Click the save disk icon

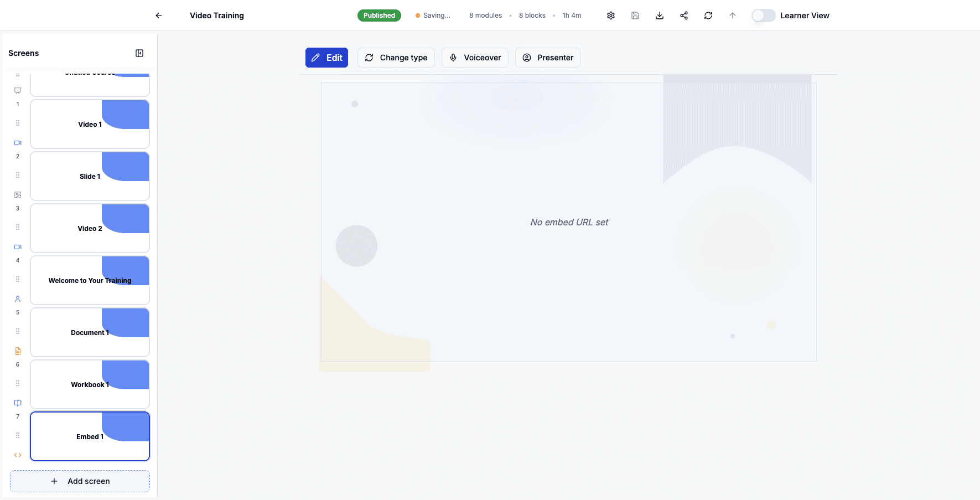[x=635, y=16]
